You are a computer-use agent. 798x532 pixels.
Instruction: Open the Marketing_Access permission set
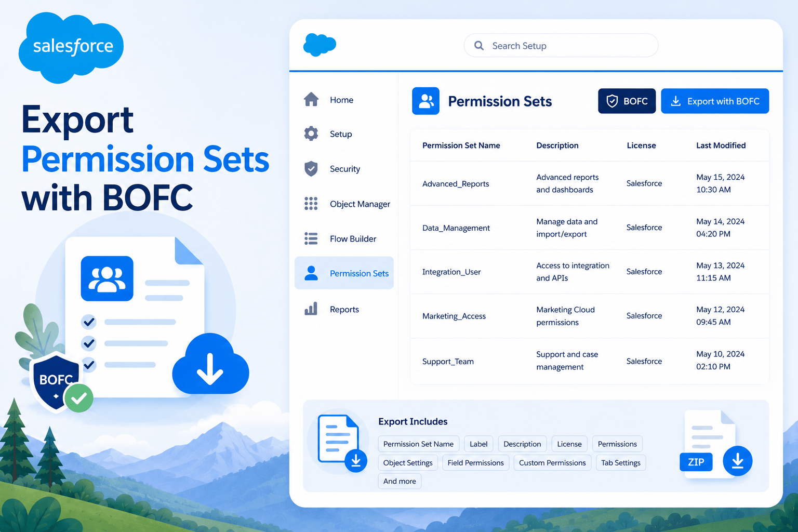pyautogui.click(x=454, y=316)
